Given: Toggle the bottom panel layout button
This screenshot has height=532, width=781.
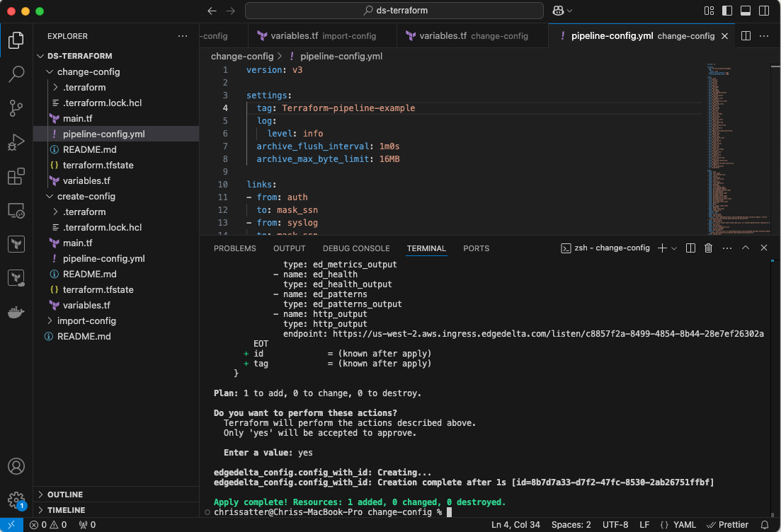Looking at the screenshot, I should point(746,11).
